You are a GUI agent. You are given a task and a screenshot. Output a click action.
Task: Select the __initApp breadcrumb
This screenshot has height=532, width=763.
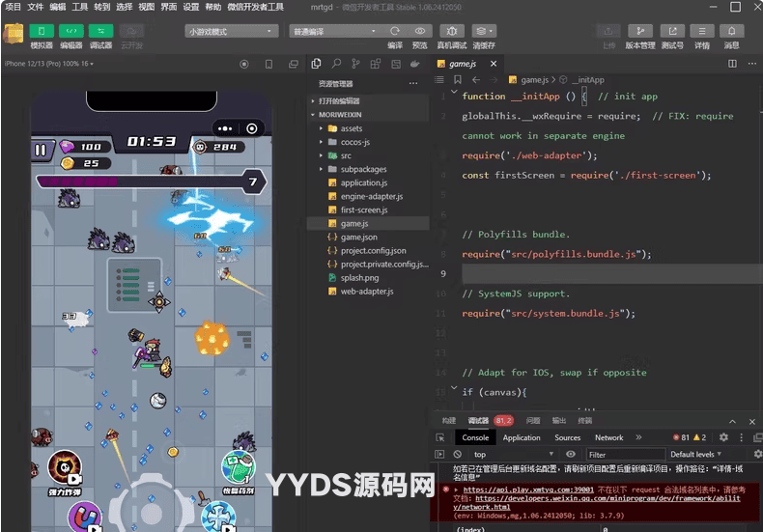point(587,80)
